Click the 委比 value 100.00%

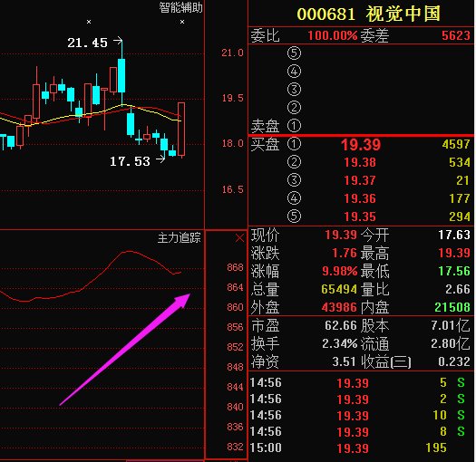coord(333,35)
